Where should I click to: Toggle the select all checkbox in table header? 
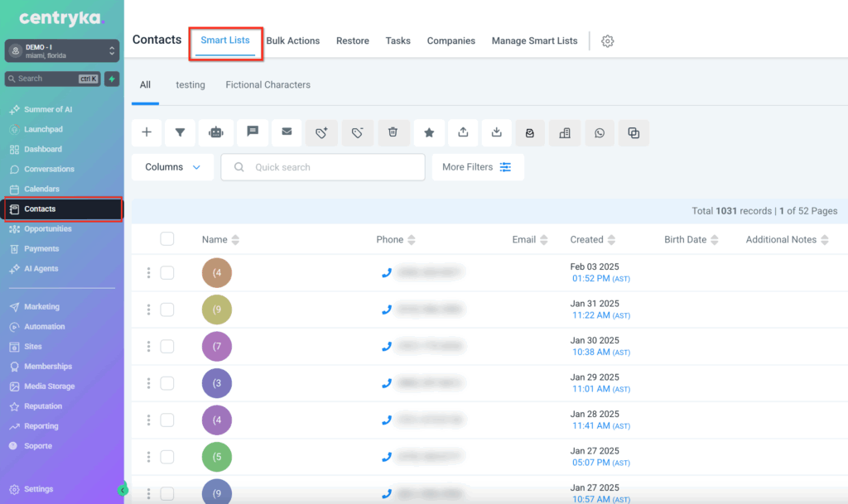click(167, 239)
